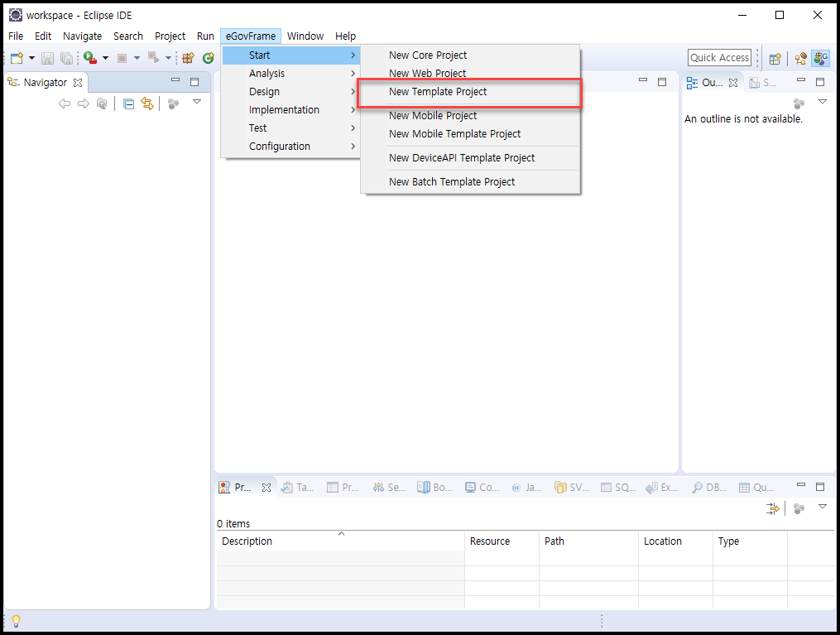Click the Navigator Forward arrow icon
This screenshot has width=840, height=635.
pos(83,103)
